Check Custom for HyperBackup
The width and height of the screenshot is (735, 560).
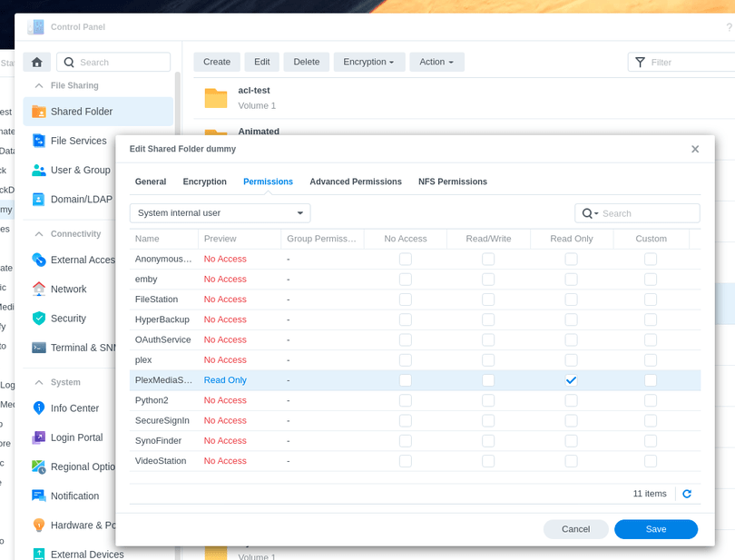coord(650,319)
